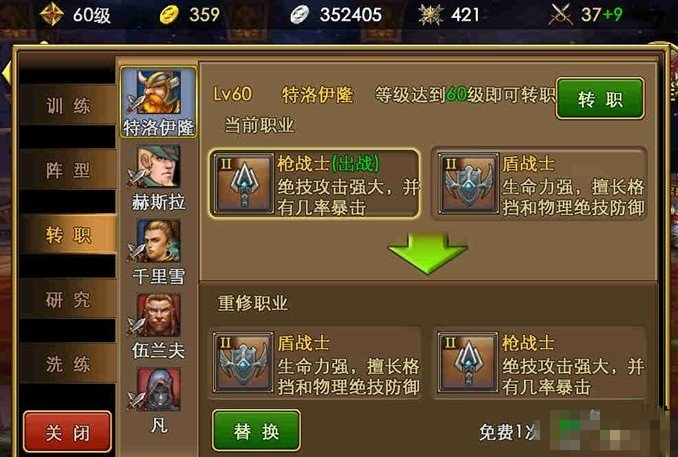Tap the crossed swords stat icon
Viewport: 678px width, 457px height.
[x=561, y=15]
